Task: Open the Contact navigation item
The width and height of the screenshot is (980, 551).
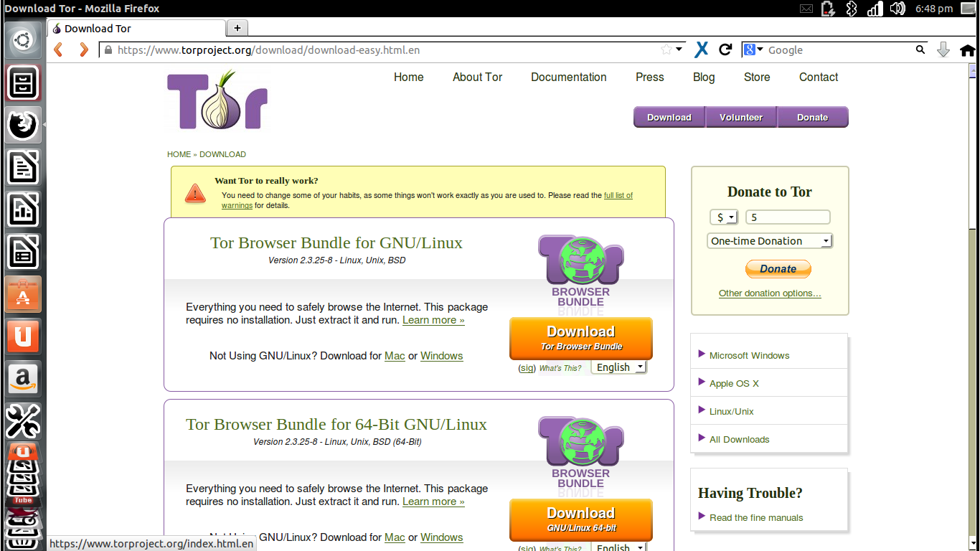Action: (x=819, y=77)
